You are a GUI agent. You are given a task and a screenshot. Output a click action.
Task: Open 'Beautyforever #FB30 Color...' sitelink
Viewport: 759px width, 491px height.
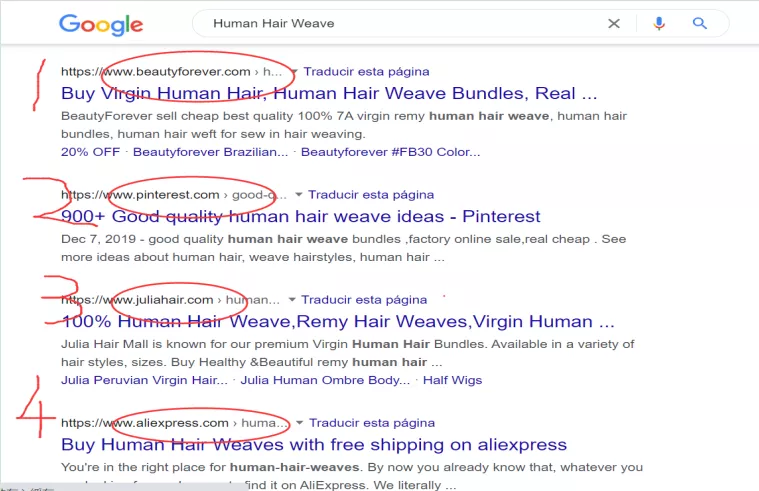(391, 152)
